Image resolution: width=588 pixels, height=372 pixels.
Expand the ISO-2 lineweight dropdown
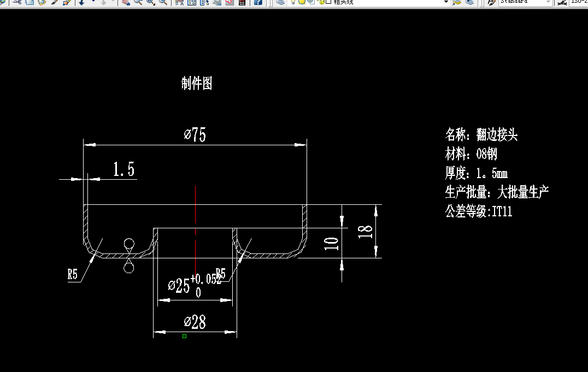coord(578,3)
